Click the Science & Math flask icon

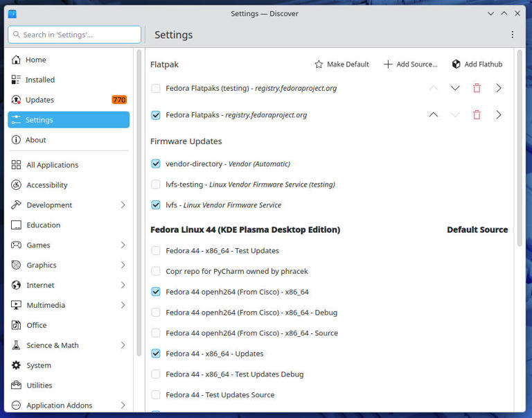[x=16, y=345]
